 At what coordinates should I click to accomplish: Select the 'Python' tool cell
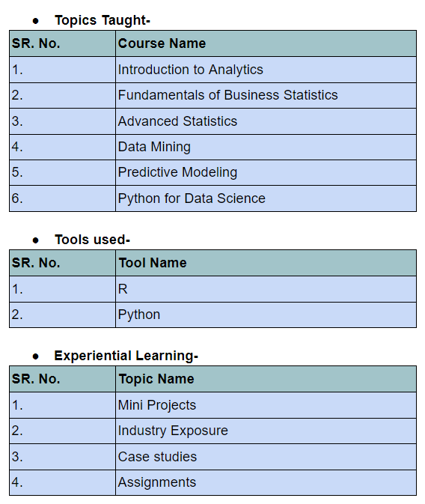266,315
